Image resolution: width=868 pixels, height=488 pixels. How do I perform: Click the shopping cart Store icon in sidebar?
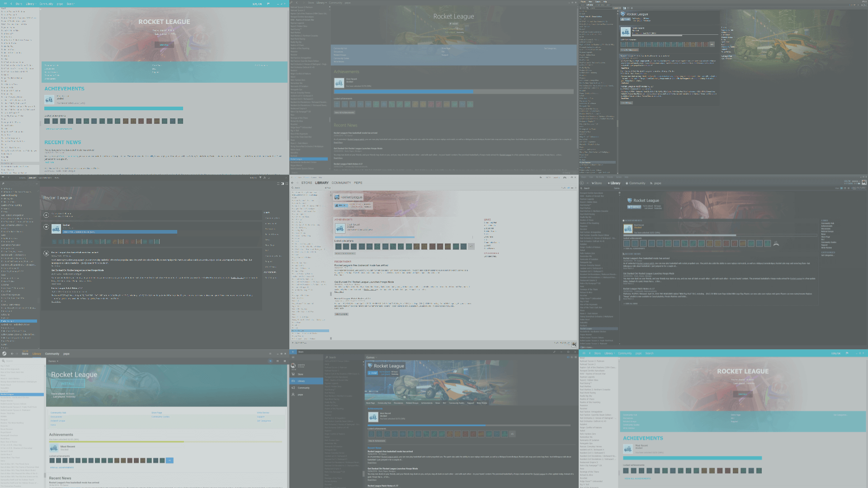[x=293, y=374]
